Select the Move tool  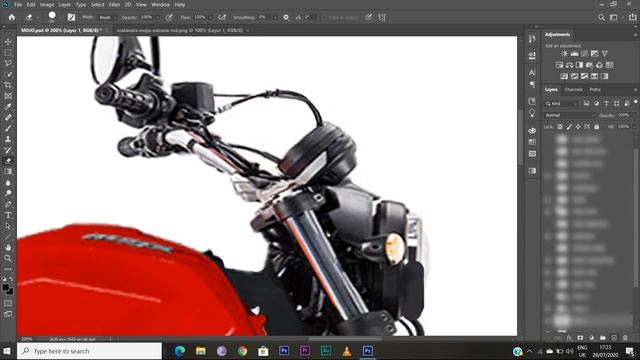(x=8, y=42)
